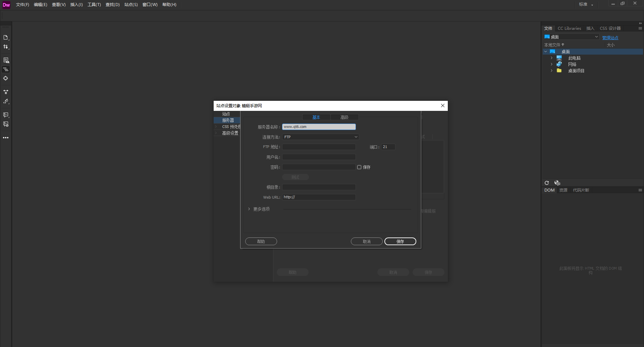Open the 编辑(E) menu
The height and width of the screenshot is (347, 644).
(x=41, y=5)
